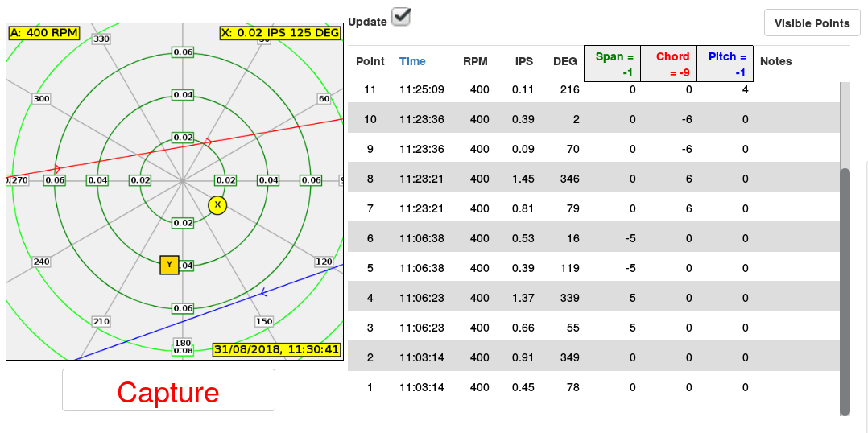
Task: Toggle the Update checkbox
Action: pos(401,17)
